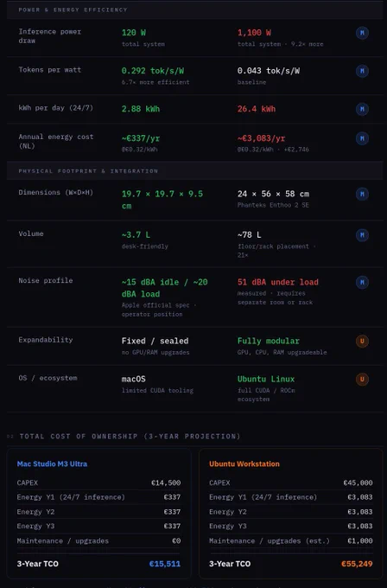Click the €55,249 3-Year TCO total
The image size is (387, 588).
(357, 564)
